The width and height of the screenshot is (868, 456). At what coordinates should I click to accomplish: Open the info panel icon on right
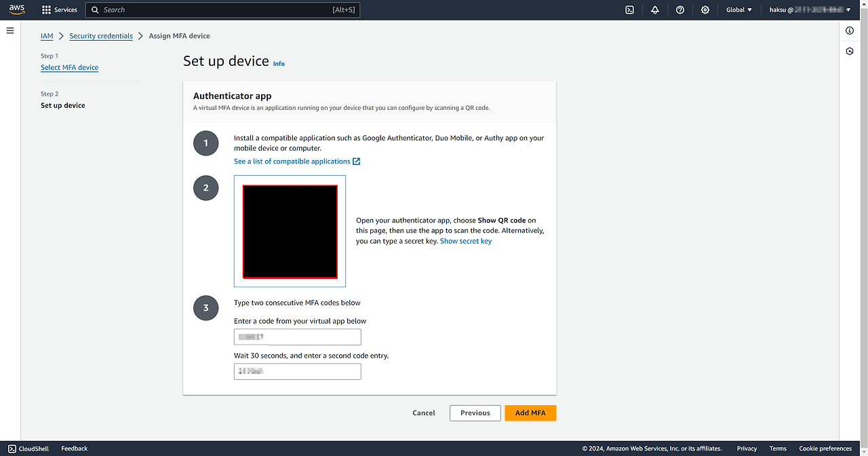click(850, 31)
